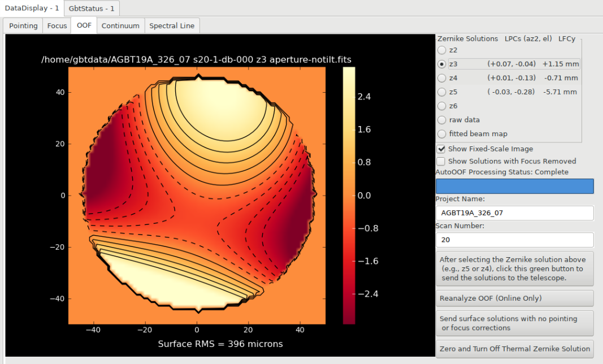The width and height of the screenshot is (603, 364).
Task: Pick the z5 Zernike solution
Action: [x=442, y=92]
